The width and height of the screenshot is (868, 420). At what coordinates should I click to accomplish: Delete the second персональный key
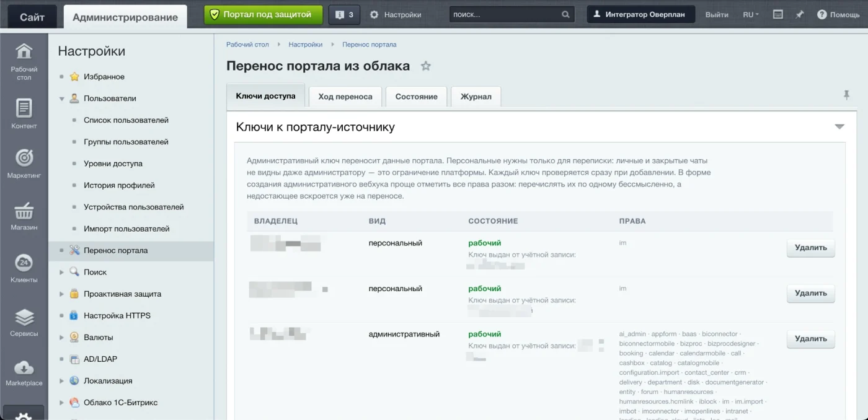[811, 293]
